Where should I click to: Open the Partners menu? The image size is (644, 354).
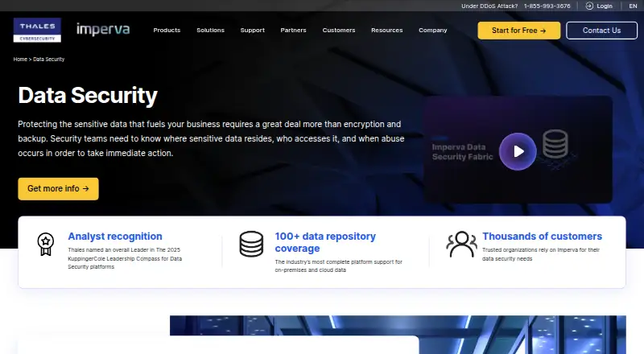coord(293,30)
